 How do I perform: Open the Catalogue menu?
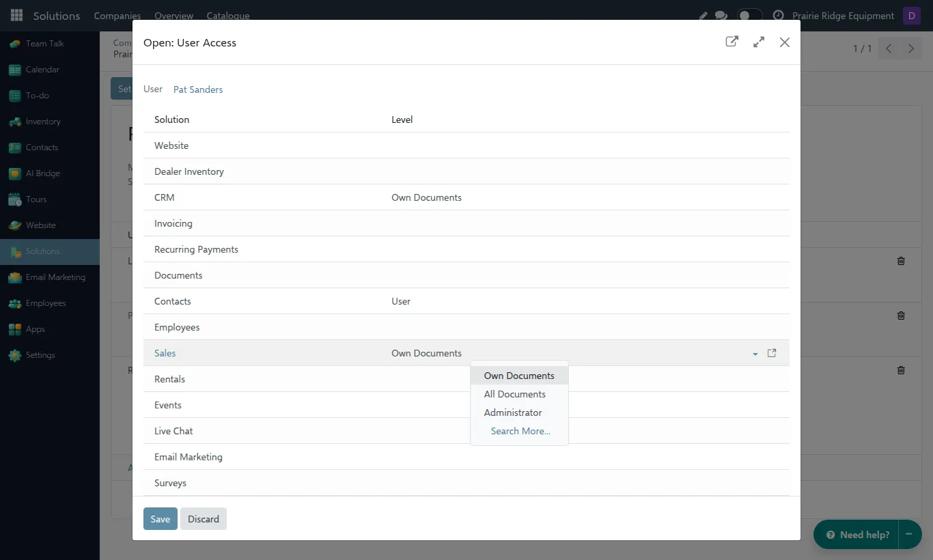click(x=228, y=16)
